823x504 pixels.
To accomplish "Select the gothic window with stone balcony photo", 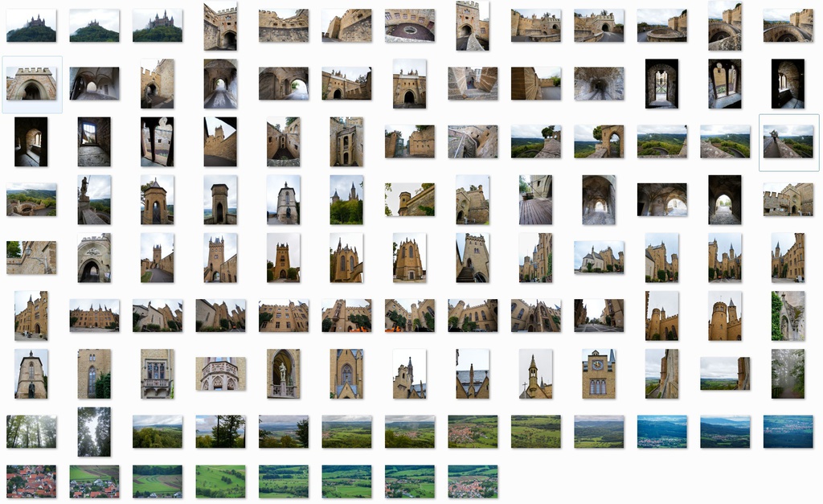I will [x=158, y=374].
